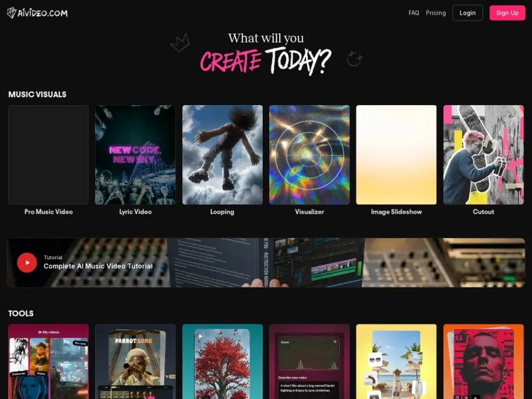Go to the Pricing page

point(436,13)
